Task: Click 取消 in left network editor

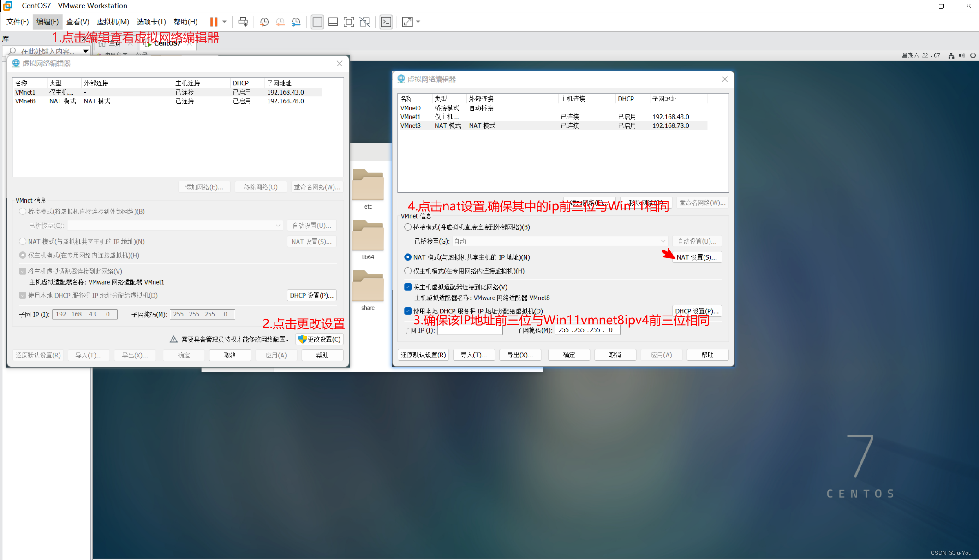Action: tap(230, 355)
